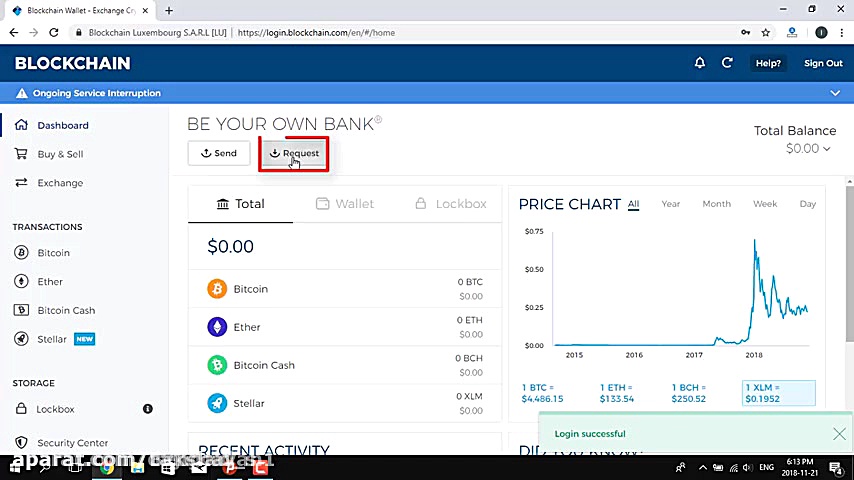Click the BLOCKCHAIN logo
Screen dimensions: 854x480
click(72, 63)
